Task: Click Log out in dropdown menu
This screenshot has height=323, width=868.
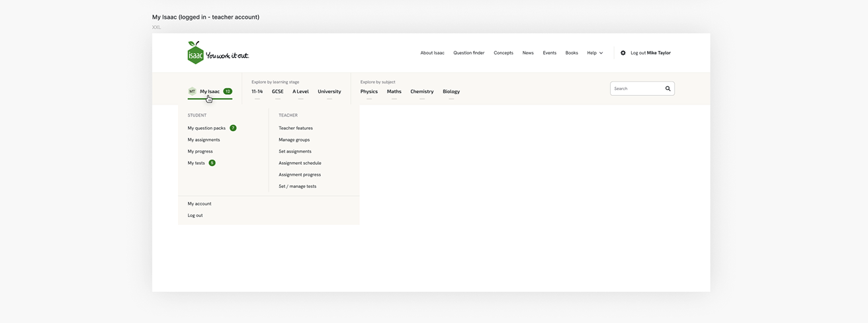Action: pyautogui.click(x=195, y=215)
